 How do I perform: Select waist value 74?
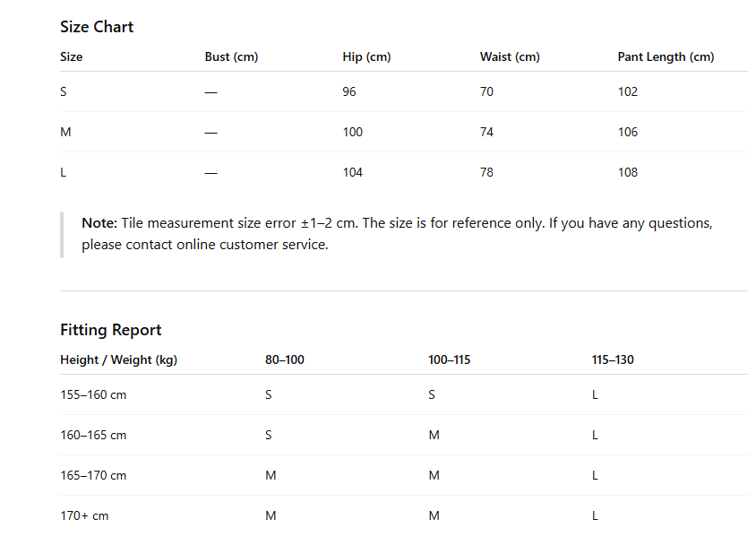pyautogui.click(x=486, y=133)
